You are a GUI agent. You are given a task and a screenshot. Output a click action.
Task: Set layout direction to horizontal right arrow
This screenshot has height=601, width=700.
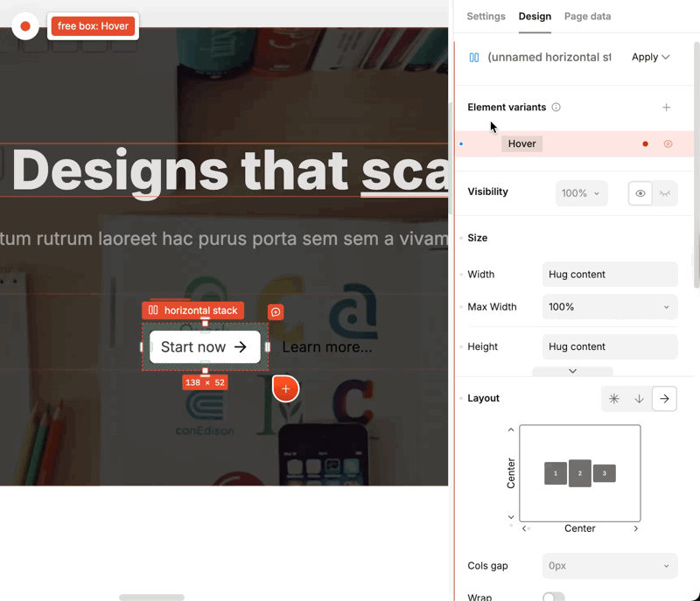664,399
